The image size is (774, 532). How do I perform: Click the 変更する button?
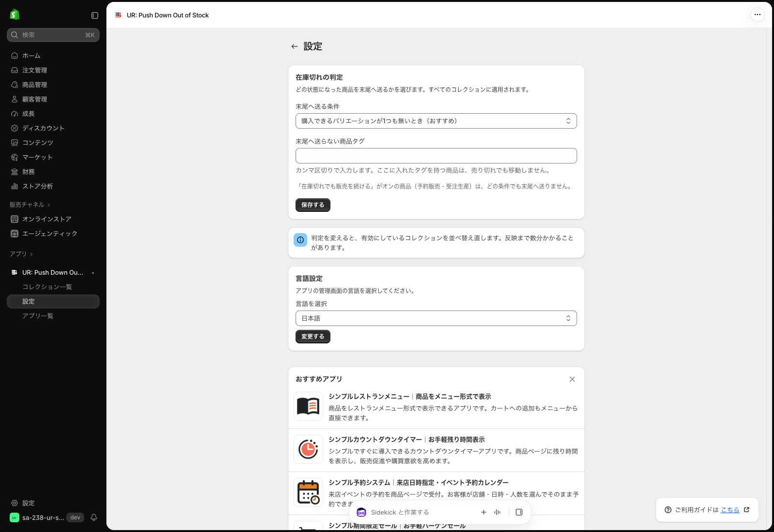pos(313,337)
